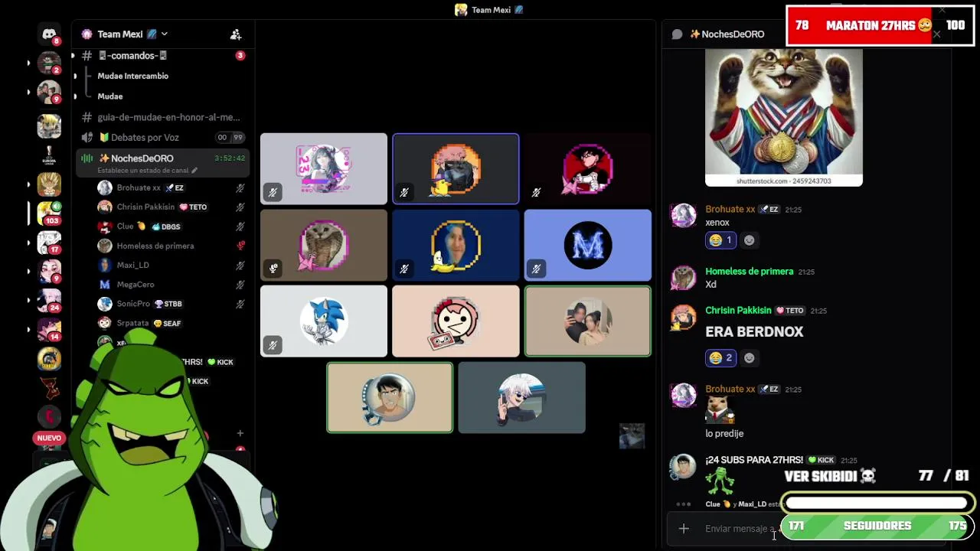The image size is (980, 551).
Task: Select the owl avatar video tile
Action: 324,245
